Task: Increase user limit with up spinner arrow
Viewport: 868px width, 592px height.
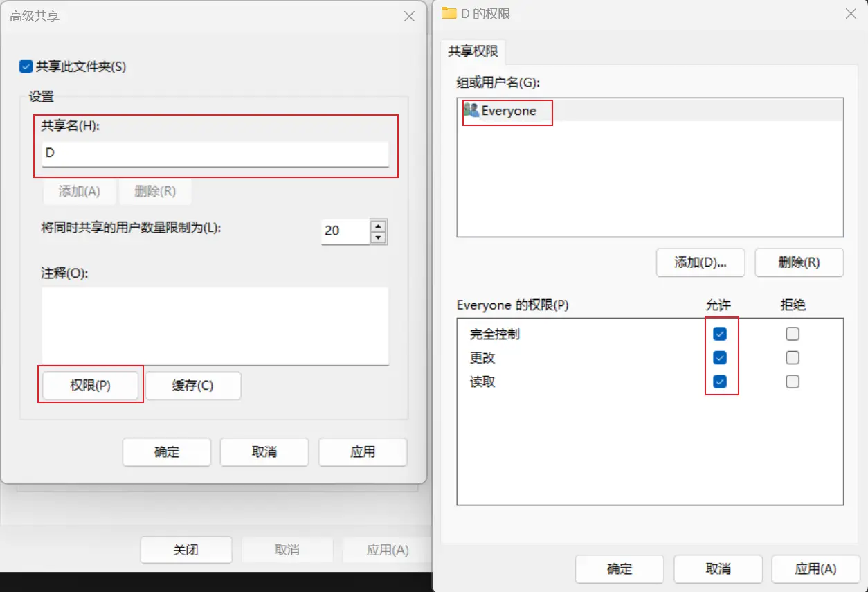Action: click(x=378, y=226)
